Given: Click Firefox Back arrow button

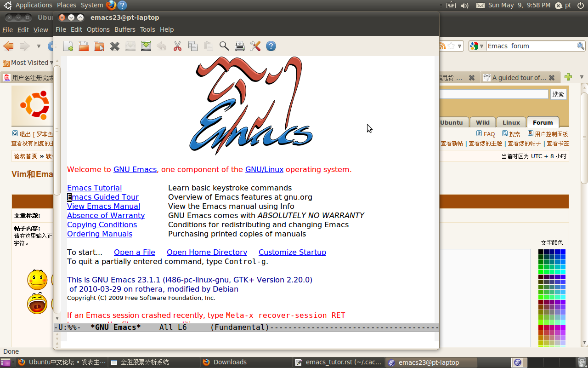Looking at the screenshot, I should pos(8,46).
